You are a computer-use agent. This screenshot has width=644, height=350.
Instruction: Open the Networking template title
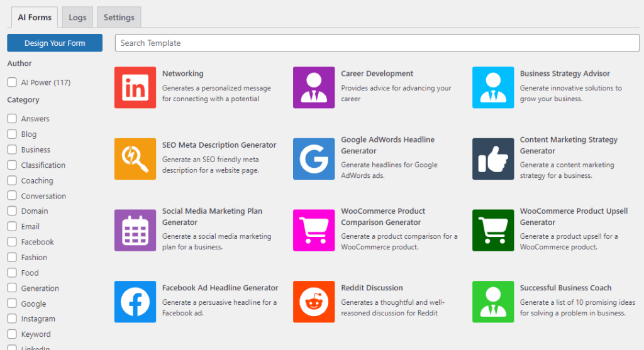coord(183,74)
